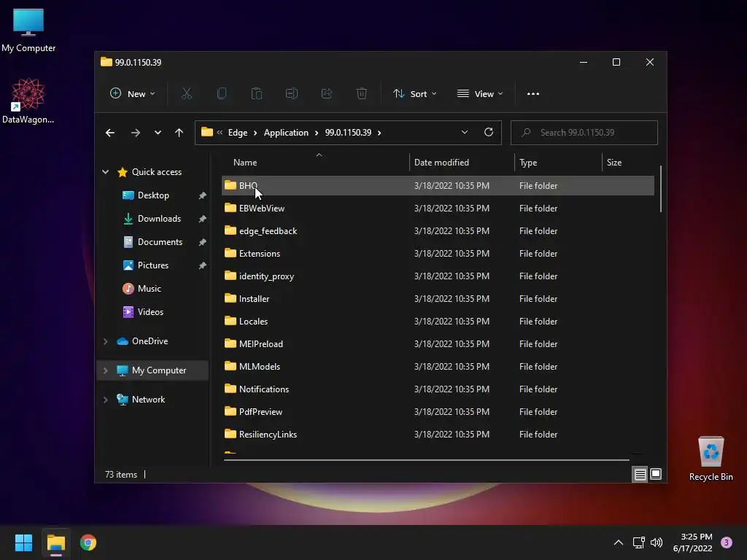
Task: Click the Paste clipboard icon
Action: tap(257, 94)
